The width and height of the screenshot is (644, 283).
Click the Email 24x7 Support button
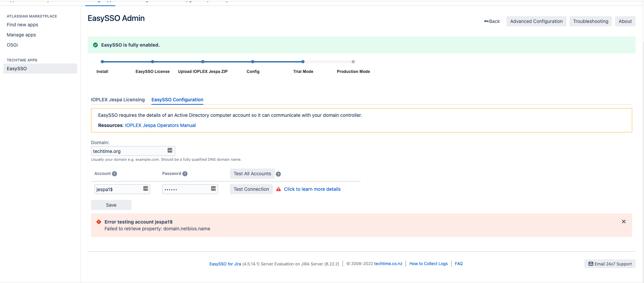(x=610, y=264)
